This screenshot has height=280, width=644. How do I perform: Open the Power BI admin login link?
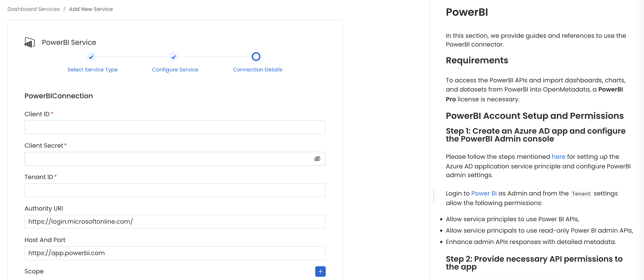[x=484, y=193]
